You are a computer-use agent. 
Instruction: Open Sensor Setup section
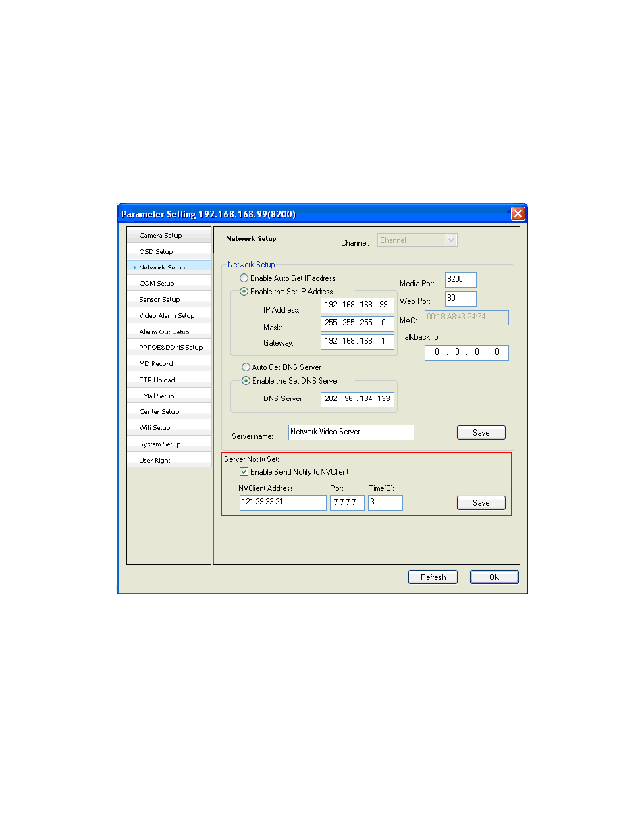169,300
